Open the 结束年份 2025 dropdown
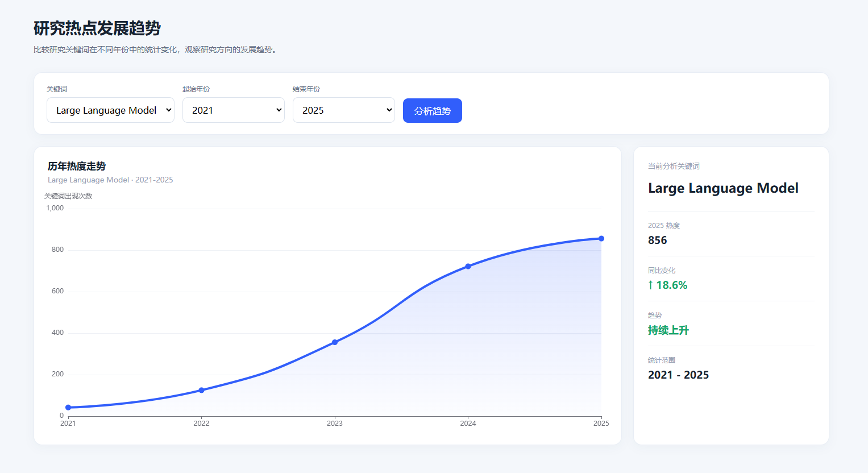The image size is (868, 473). [343, 110]
